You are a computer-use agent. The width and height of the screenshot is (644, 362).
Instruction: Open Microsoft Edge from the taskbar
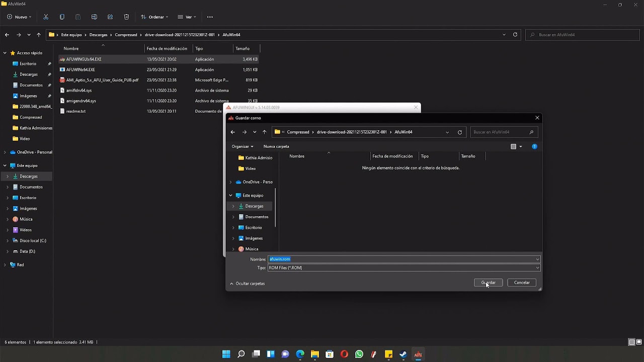point(300,354)
